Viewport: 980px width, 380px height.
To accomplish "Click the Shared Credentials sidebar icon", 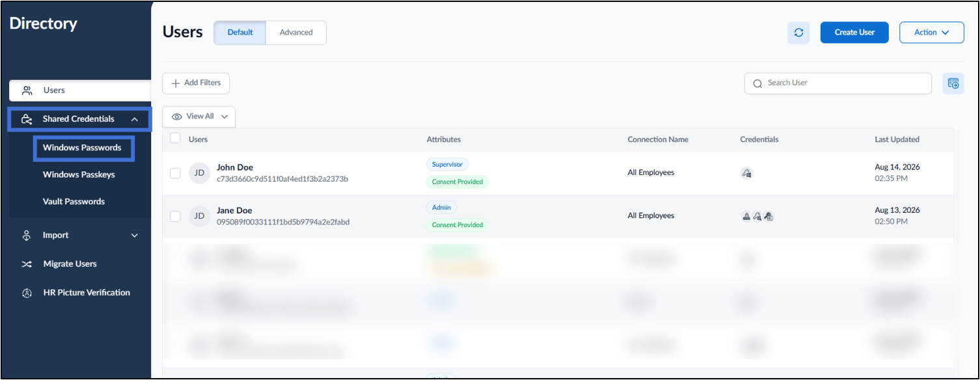I will pos(27,119).
